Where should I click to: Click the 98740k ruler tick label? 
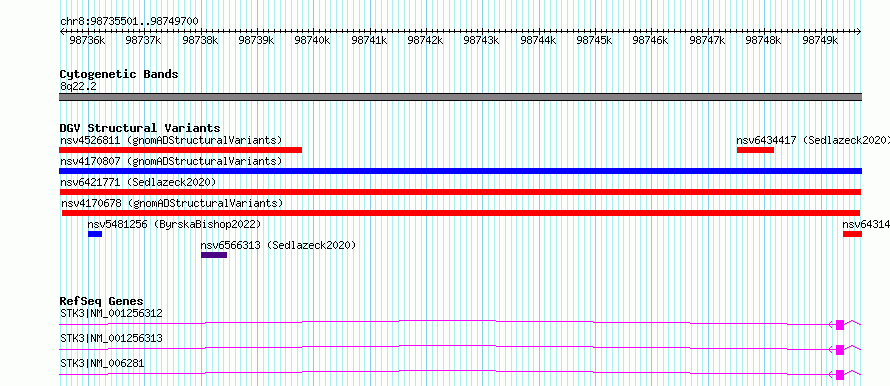coord(313,40)
